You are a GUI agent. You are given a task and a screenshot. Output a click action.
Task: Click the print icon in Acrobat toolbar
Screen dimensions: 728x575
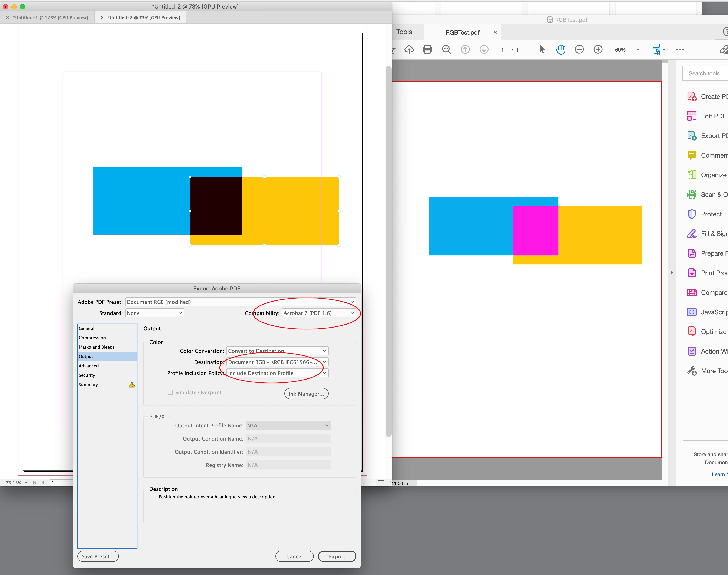[427, 49]
